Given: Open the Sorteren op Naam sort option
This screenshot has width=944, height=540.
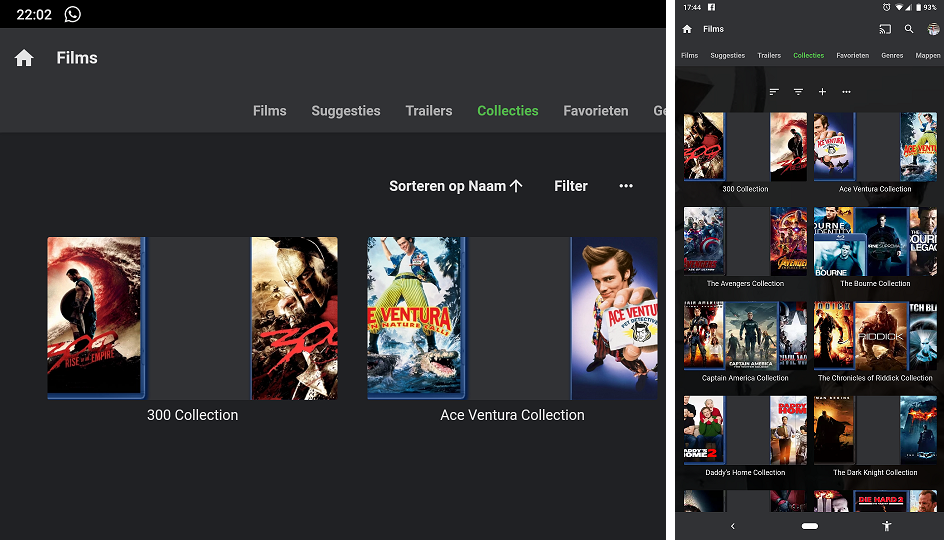Looking at the screenshot, I should [x=456, y=186].
